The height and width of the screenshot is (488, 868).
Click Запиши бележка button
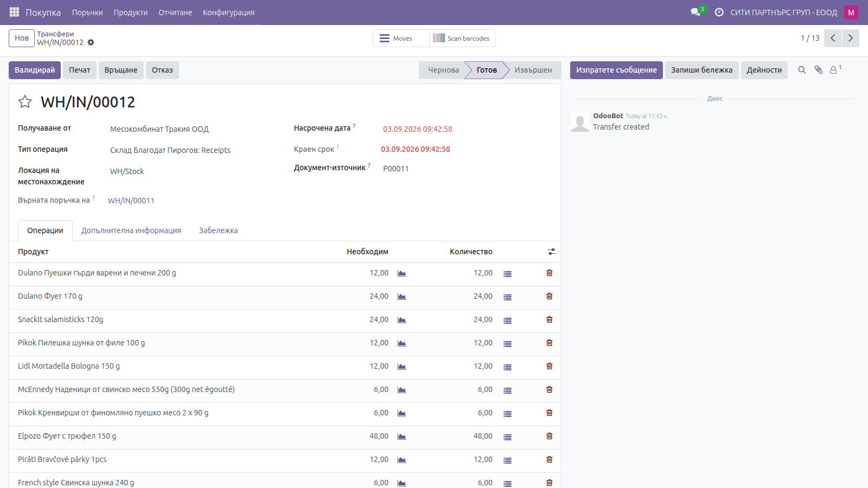coord(702,70)
